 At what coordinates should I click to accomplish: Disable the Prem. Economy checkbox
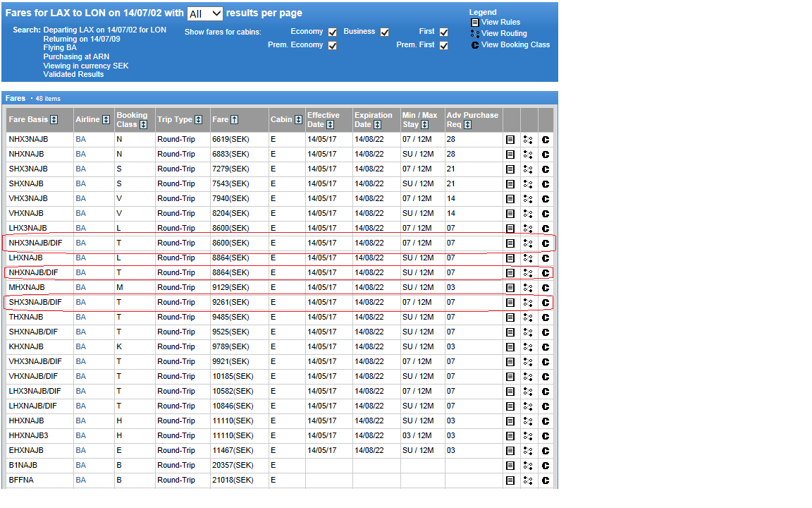click(x=332, y=45)
